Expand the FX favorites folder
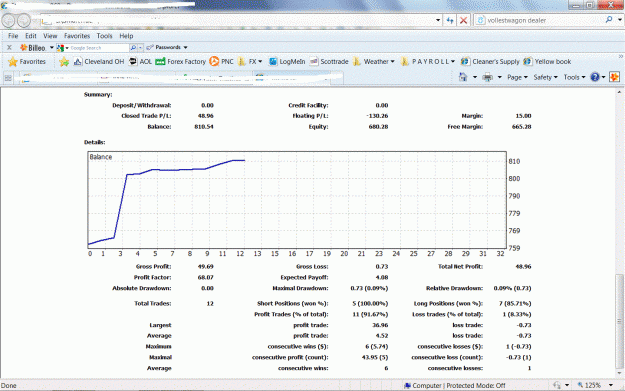 [250, 62]
